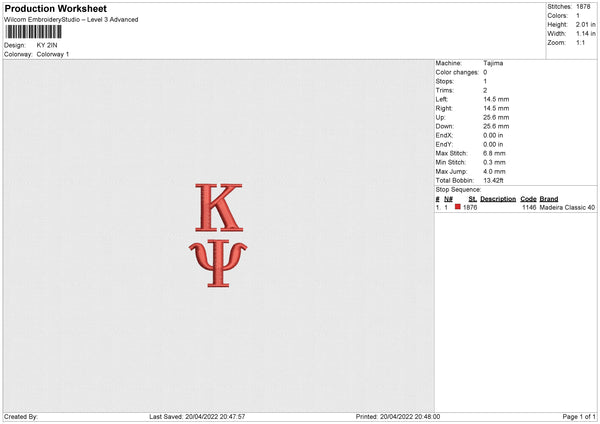Select the 'Stops:' label
Image resolution: width=600 pixels, height=424 pixels.
click(445, 82)
